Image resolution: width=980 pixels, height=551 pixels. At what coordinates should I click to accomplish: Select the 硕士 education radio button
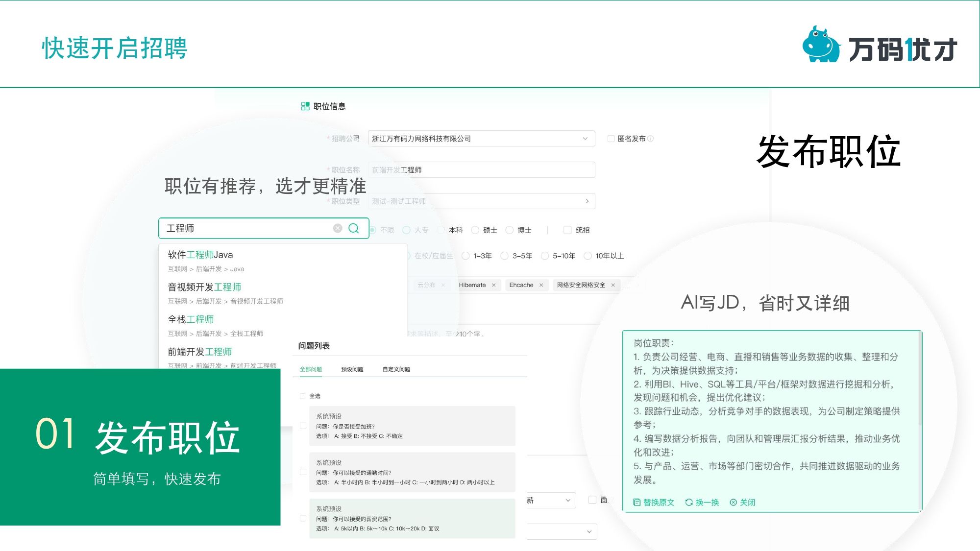coord(475,230)
